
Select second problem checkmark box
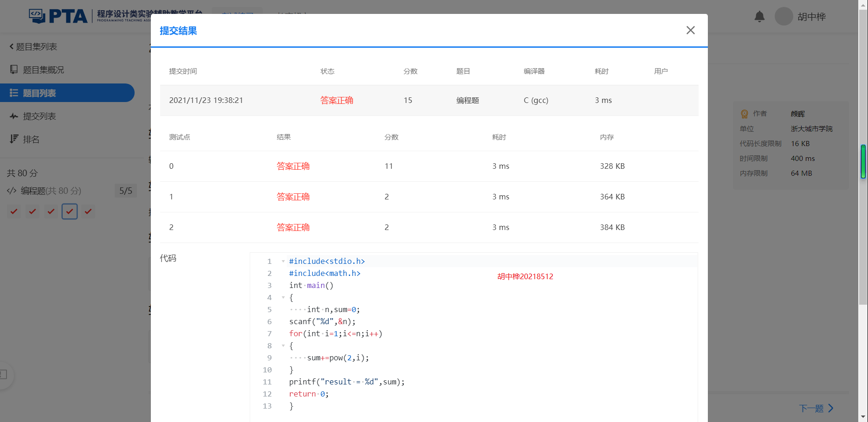tap(32, 211)
